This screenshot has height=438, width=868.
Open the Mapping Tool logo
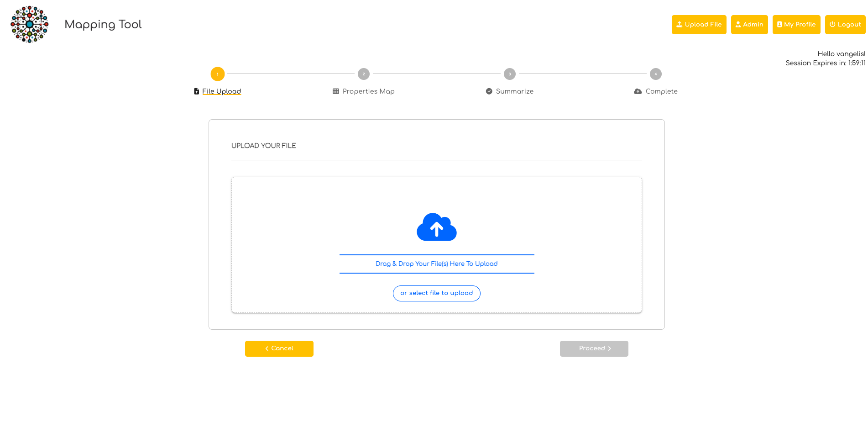click(29, 24)
